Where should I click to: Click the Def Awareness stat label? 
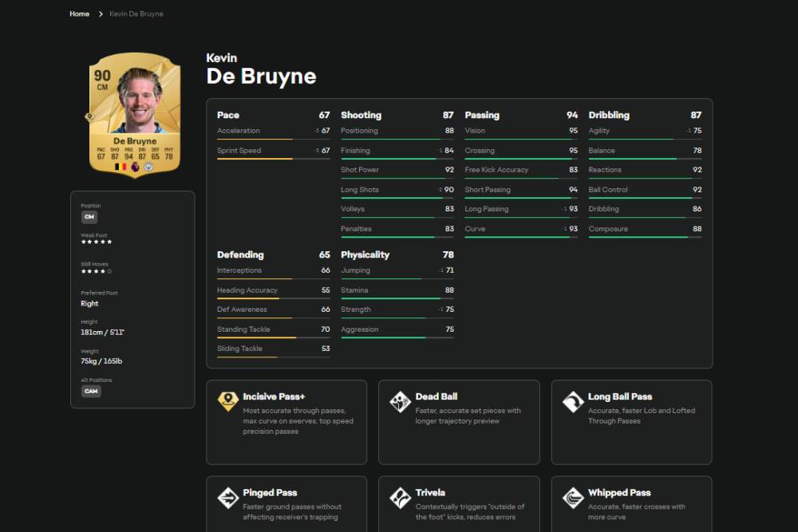[242, 309]
